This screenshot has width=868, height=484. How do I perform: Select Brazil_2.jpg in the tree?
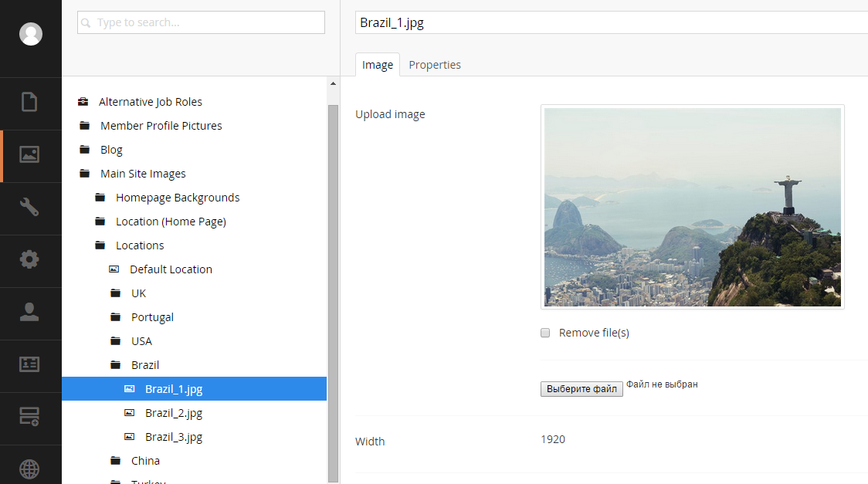174,413
